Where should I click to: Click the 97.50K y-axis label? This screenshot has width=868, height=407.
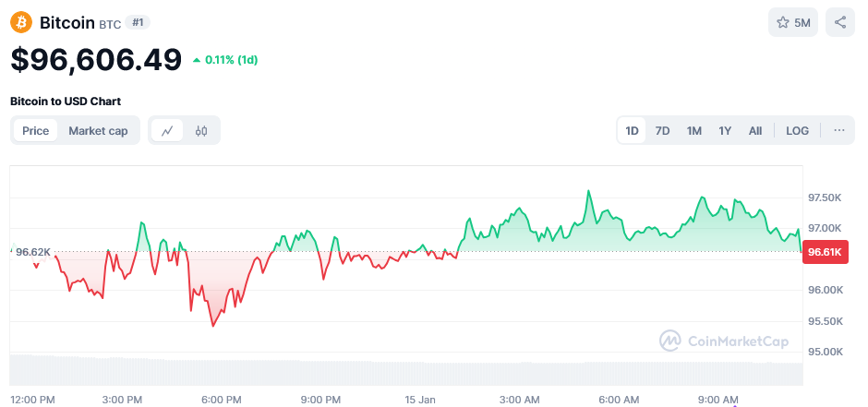[825, 198]
